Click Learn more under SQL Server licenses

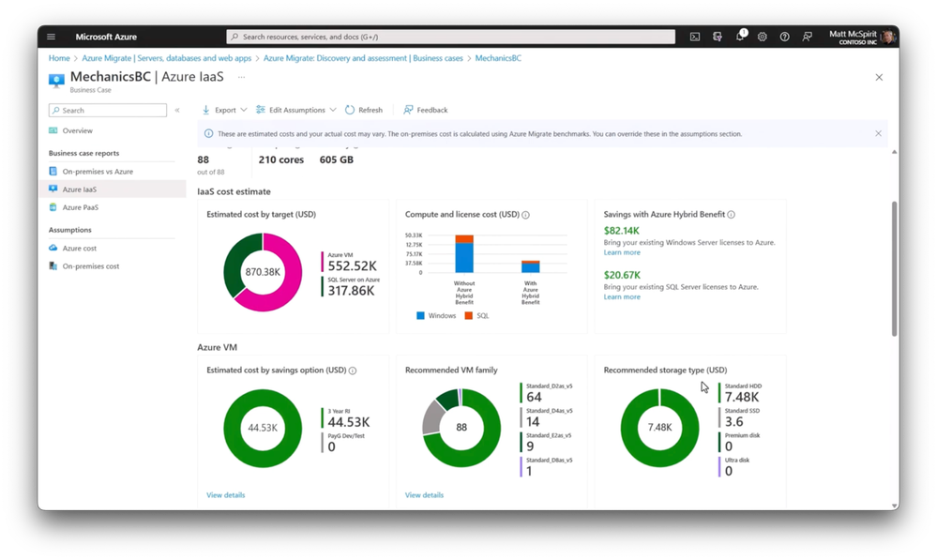[x=622, y=296]
